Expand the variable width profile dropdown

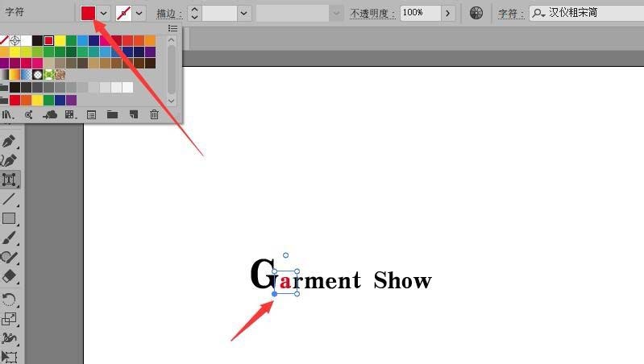(336, 13)
